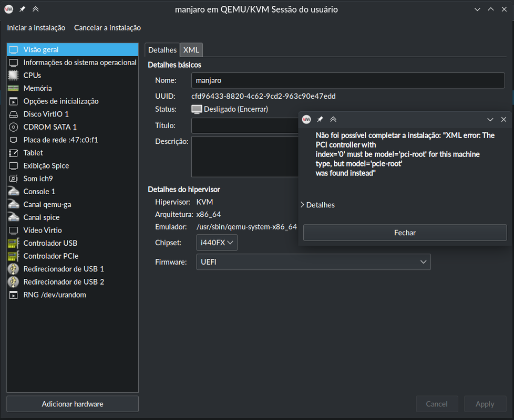
Task: Click Cancelar a instalação
Action: click(x=108, y=28)
